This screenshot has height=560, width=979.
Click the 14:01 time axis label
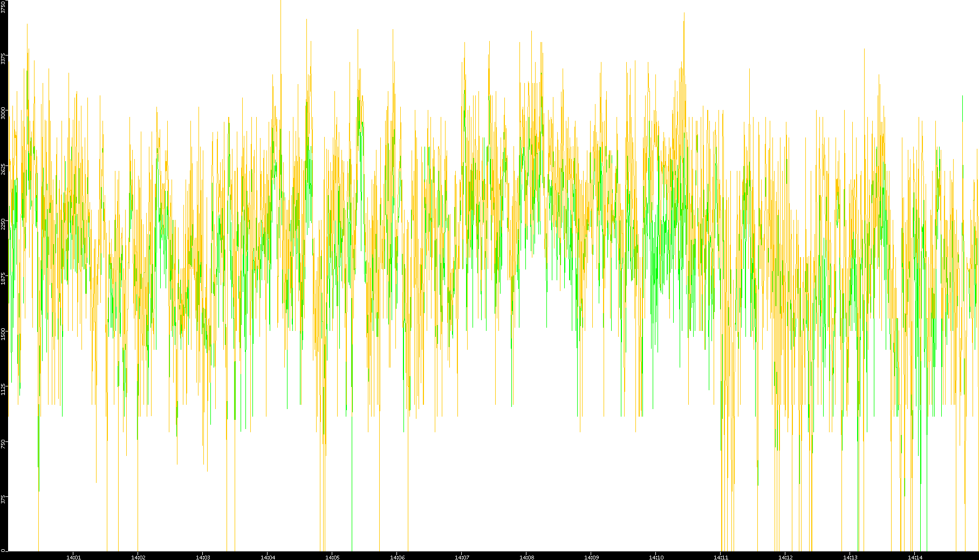point(73,557)
